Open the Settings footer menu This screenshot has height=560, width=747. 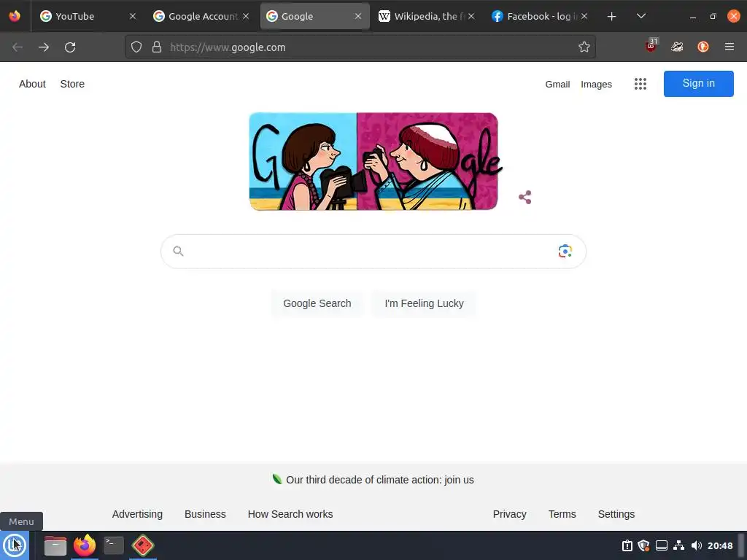[x=616, y=514]
